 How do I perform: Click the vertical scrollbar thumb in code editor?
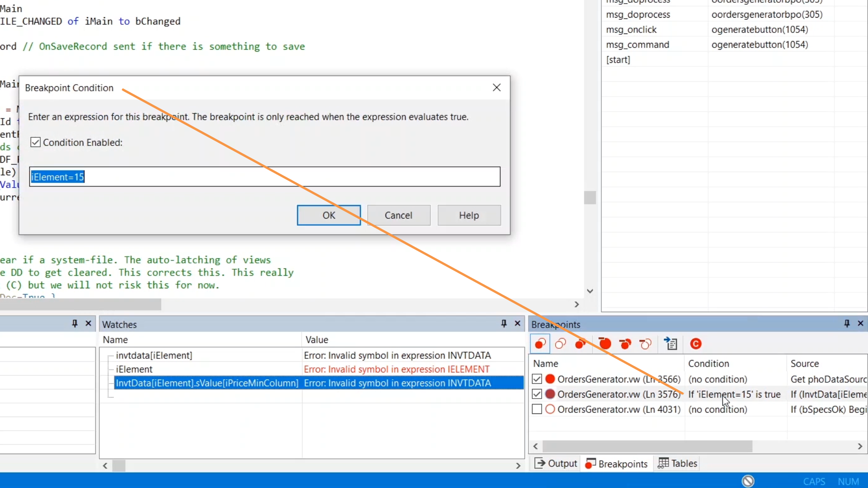click(590, 197)
